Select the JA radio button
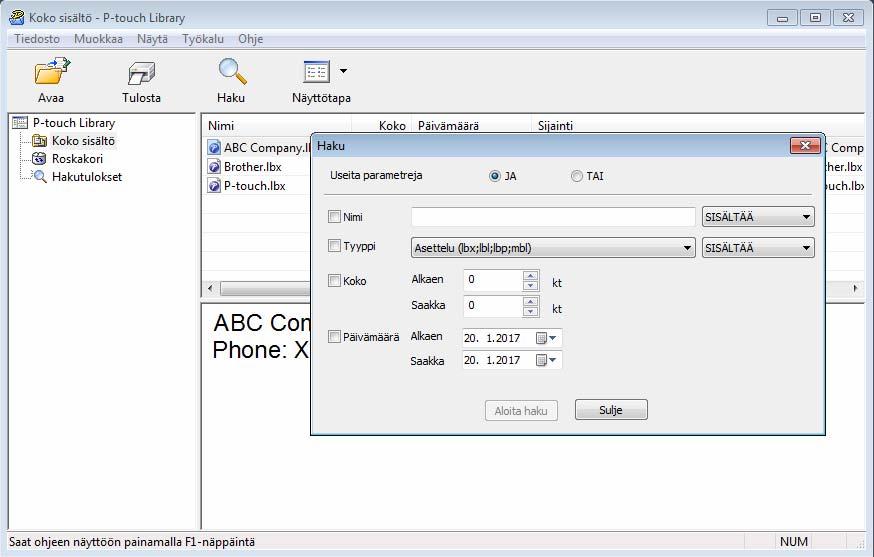 [x=494, y=176]
